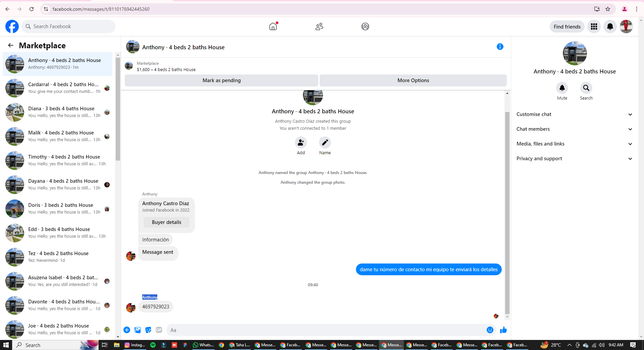Image resolution: width=644 pixels, height=350 pixels.
Task: Open Timothy conversation in the list
Action: (58, 161)
